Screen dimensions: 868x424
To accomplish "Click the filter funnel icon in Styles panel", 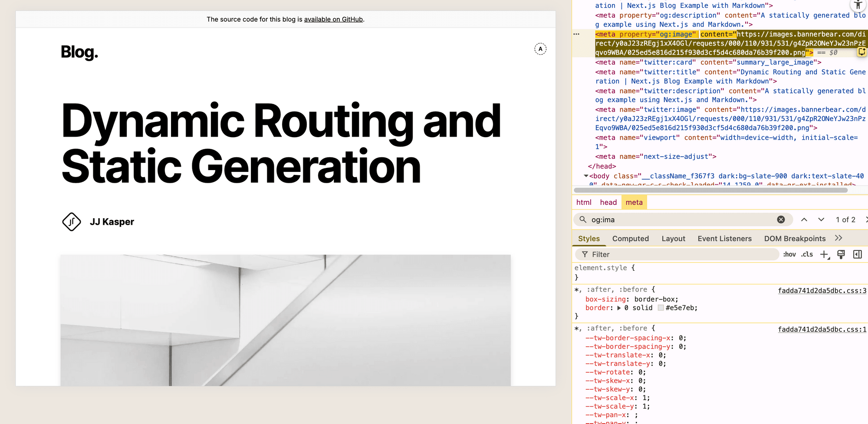I will [585, 254].
